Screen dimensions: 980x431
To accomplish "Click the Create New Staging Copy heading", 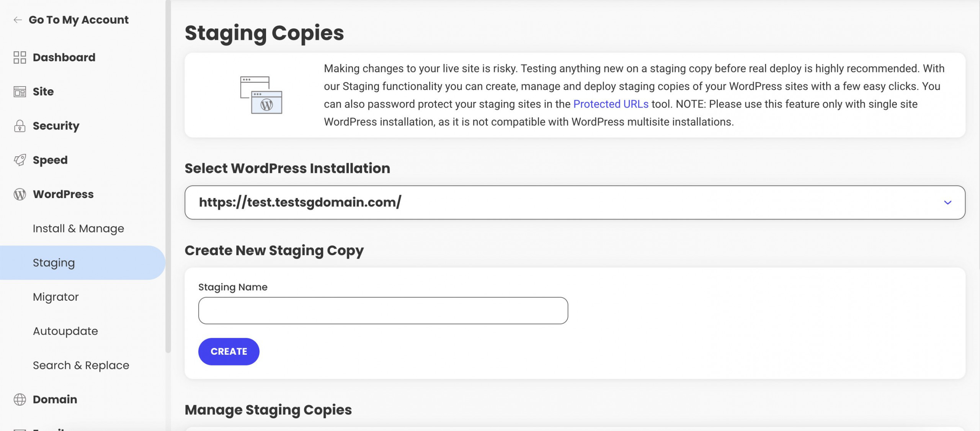I will 274,251.
